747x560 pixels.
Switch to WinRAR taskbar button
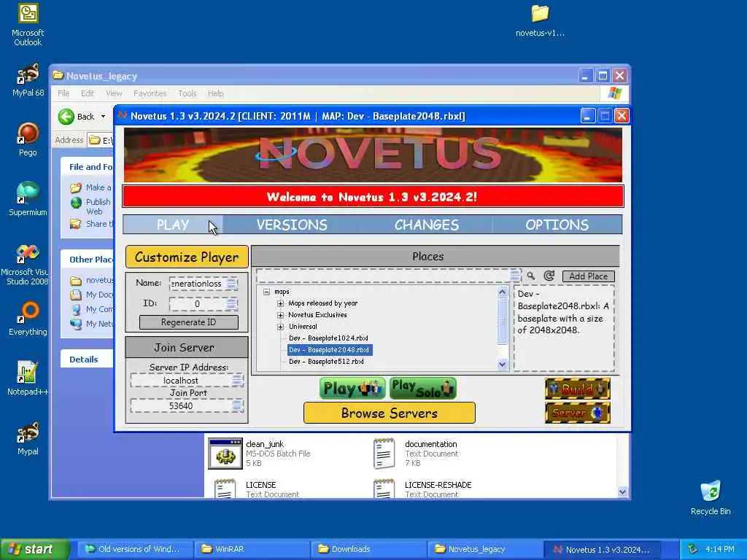[252, 549]
